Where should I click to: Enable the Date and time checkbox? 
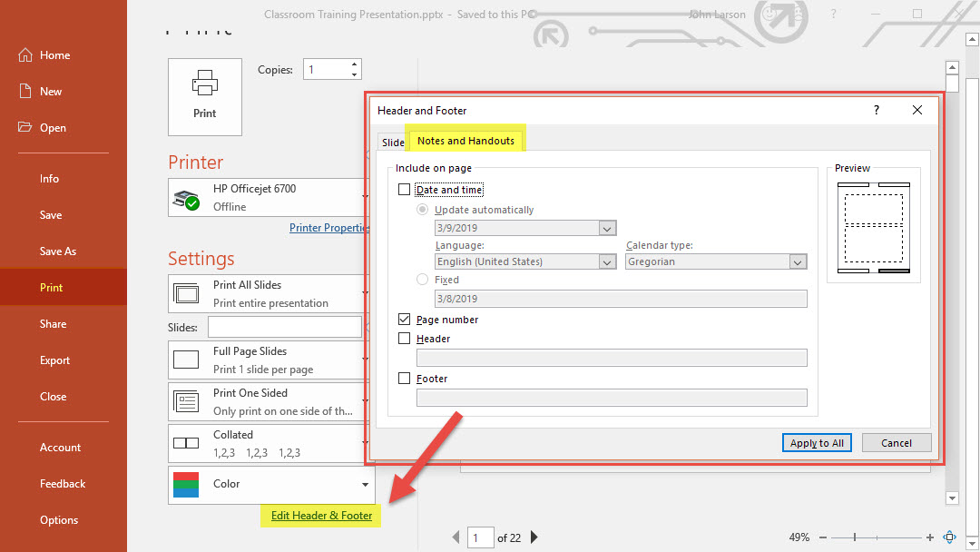(x=405, y=190)
